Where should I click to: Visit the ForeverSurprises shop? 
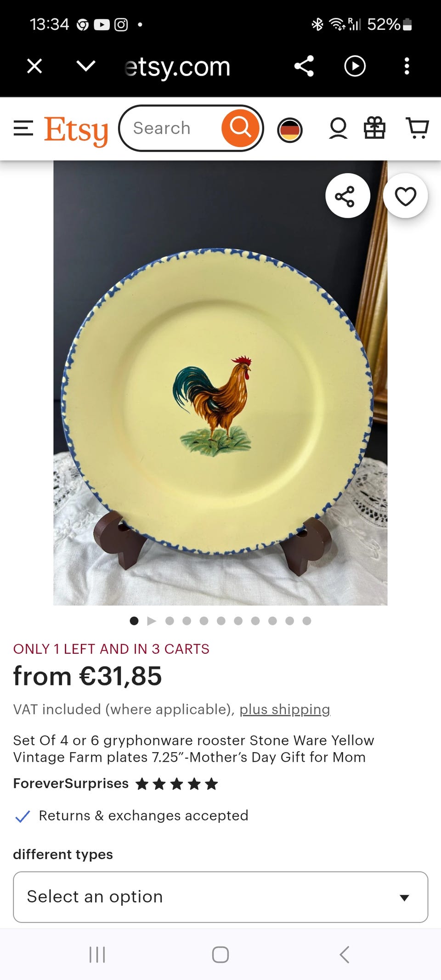coord(71,783)
